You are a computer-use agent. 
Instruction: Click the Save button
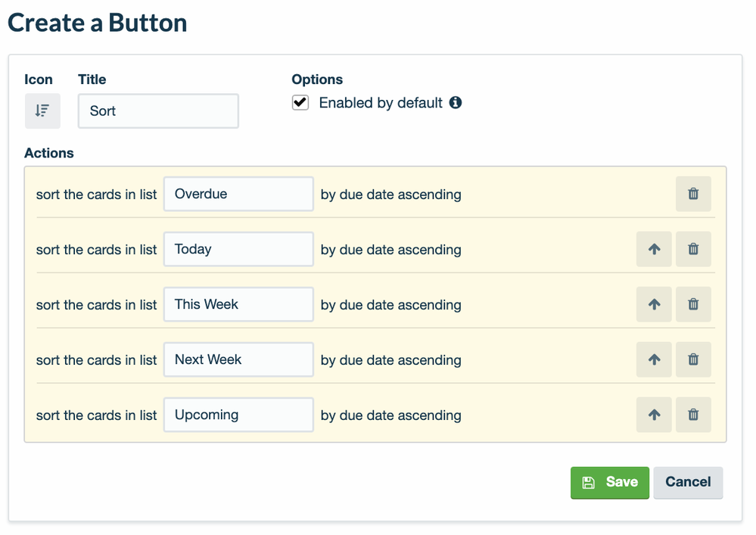click(x=610, y=482)
